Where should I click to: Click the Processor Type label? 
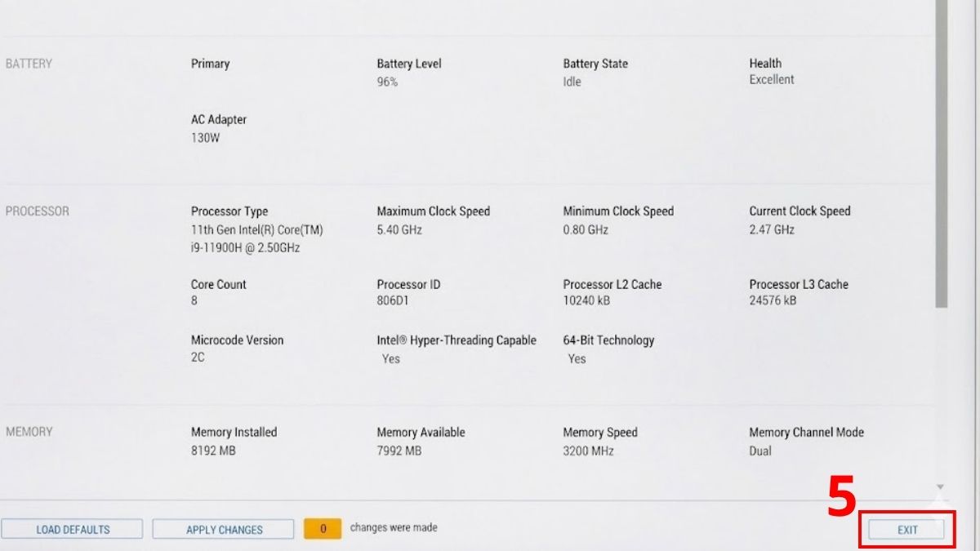229,211
